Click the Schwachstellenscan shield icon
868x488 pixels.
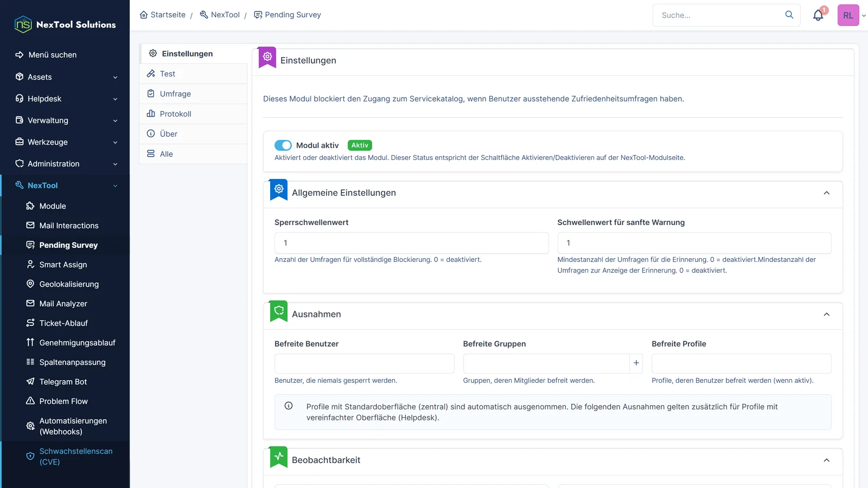(x=30, y=457)
